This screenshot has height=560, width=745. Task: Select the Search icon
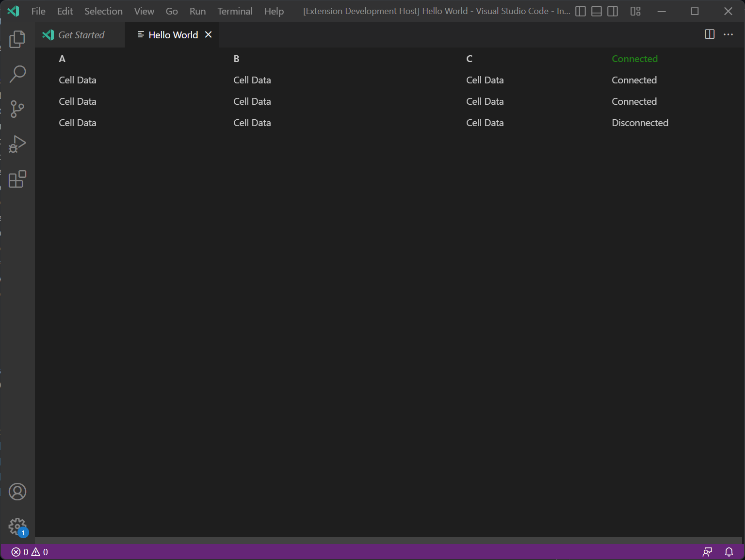(x=17, y=74)
